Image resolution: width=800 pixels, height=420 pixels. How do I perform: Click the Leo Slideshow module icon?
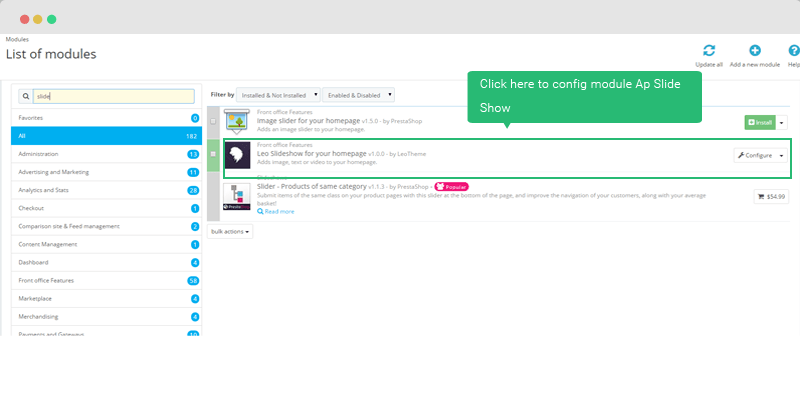point(237,155)
